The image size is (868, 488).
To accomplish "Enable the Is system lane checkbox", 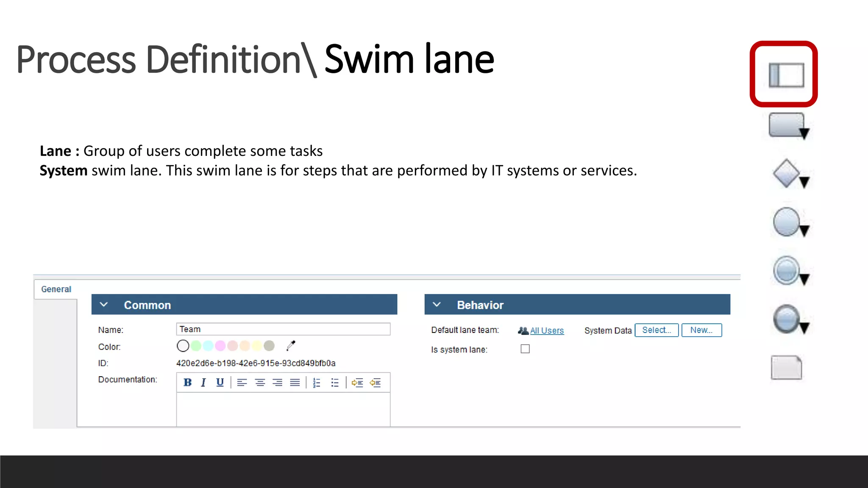I will (525, 349).
